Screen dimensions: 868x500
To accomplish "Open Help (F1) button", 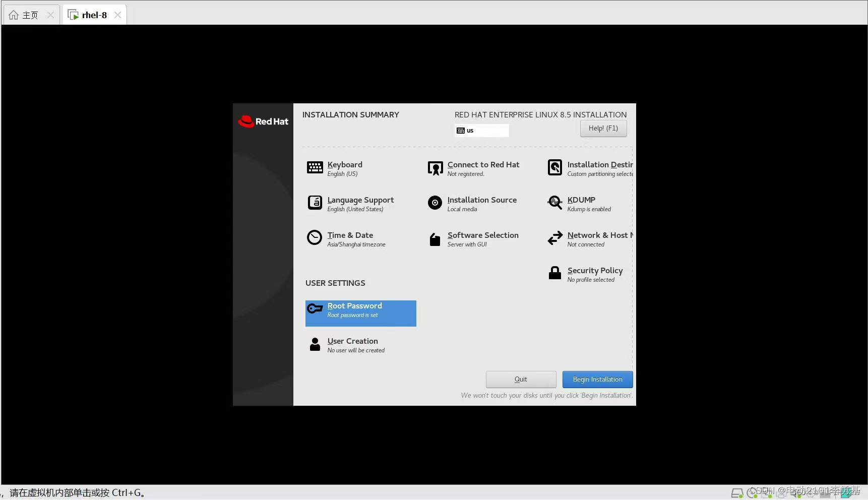I will (x=603, y=129).
